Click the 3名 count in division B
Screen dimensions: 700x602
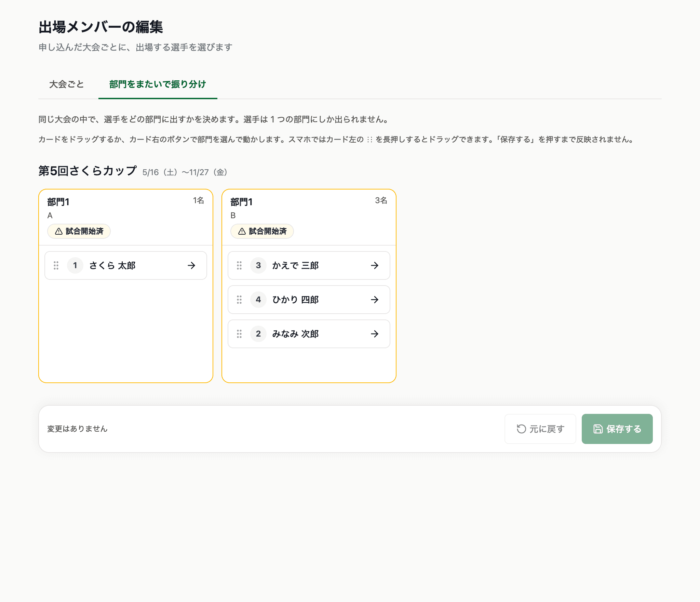[x=381, y=200]
